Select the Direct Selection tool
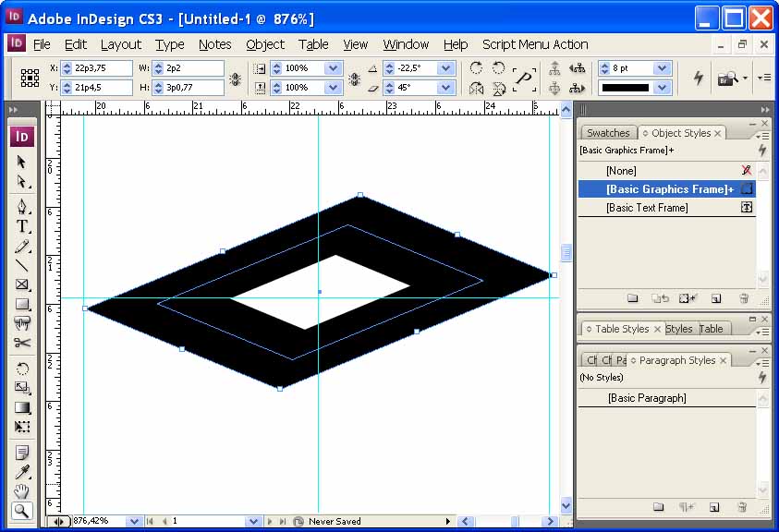779x532 pixels. tap(21, 182)
